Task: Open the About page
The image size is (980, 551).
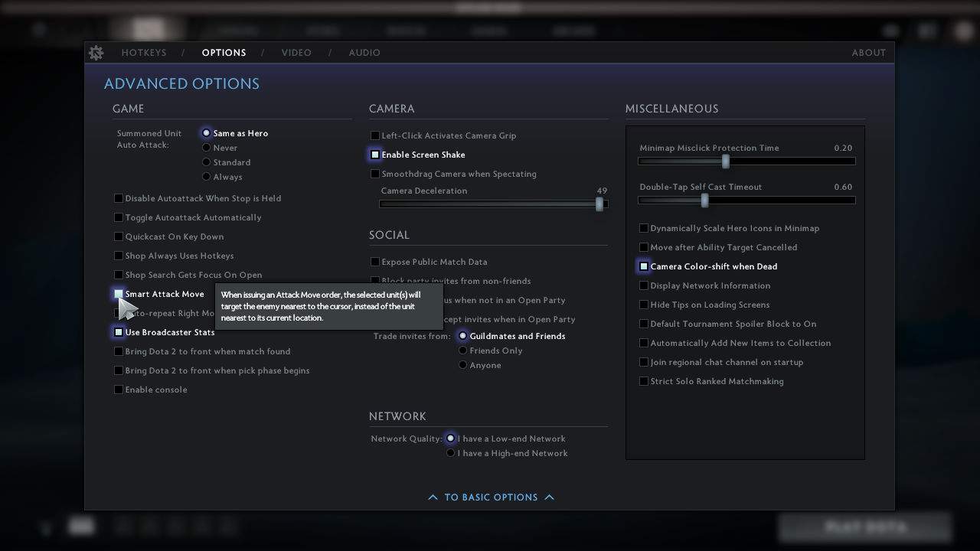Action: click(x=869, y=53)
